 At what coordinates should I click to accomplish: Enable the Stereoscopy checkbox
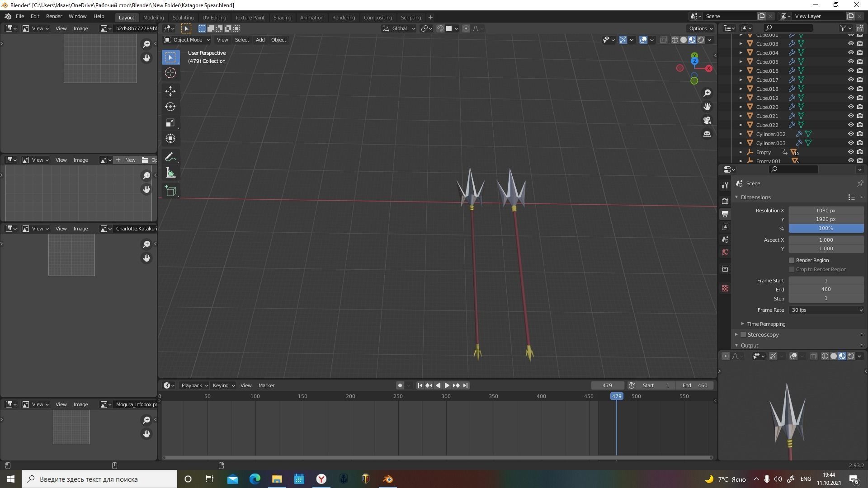(743, 335)
